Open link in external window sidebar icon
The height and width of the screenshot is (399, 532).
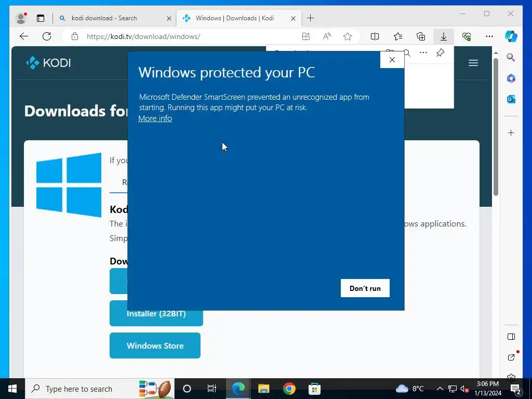[511, 357]
